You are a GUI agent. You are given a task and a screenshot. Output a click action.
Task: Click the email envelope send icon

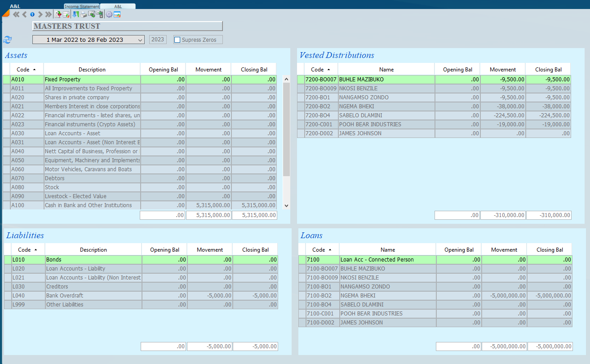click(x=91, y=15)
